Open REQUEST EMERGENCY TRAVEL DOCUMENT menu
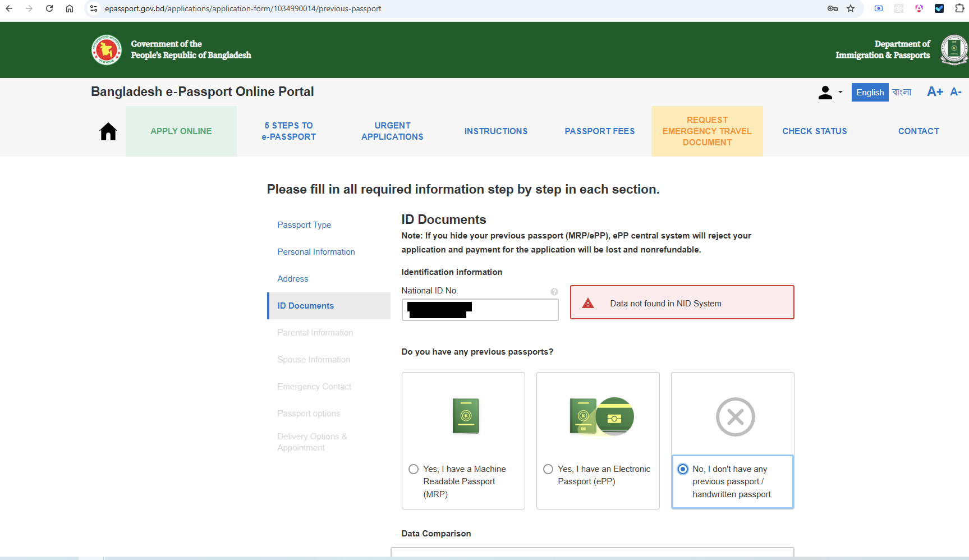This screenshot has height=560, width=969. 707,131
